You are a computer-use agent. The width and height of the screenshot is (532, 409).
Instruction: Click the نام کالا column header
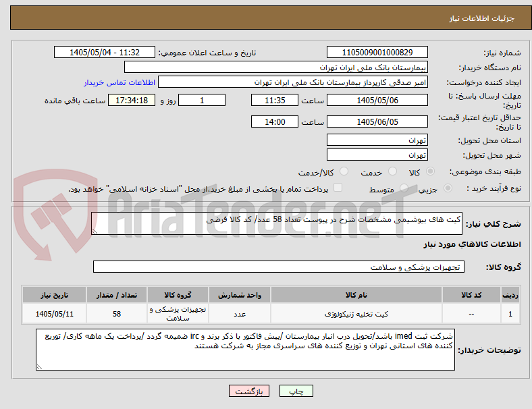(x=356, y=295)
